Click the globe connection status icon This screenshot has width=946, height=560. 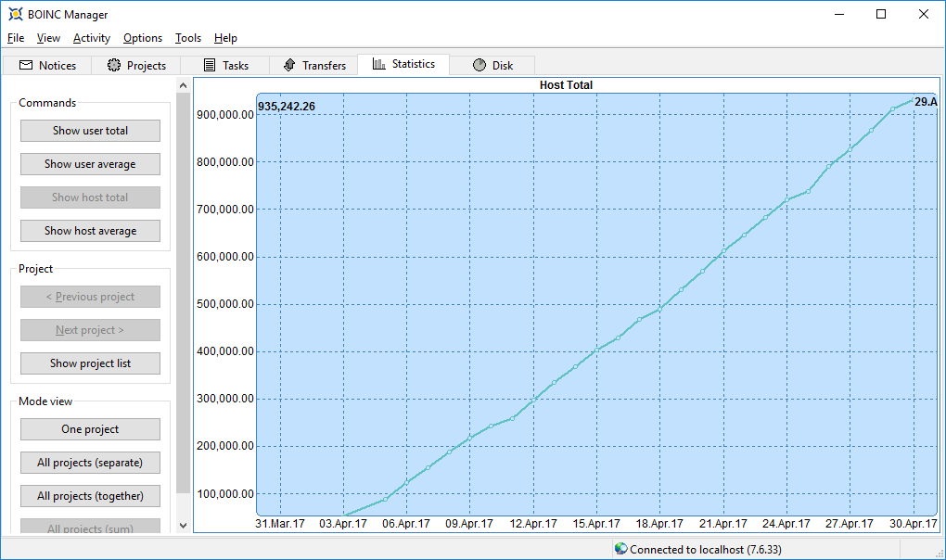coord(620,549)
